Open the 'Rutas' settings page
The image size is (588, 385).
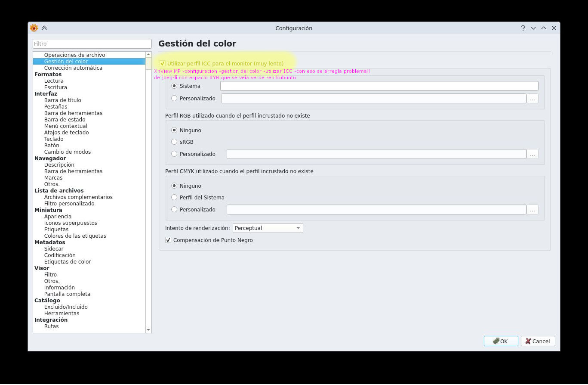point(51,326)
